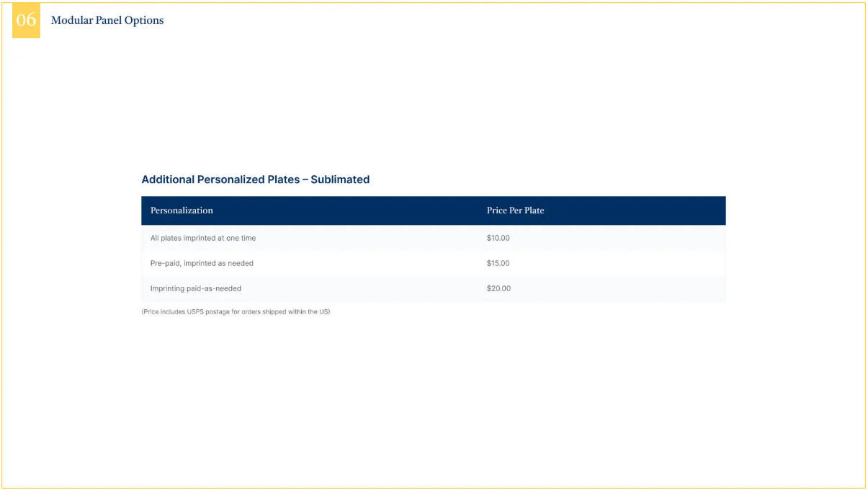Click the word Additional in the table heading
Screen dimensions: 868x493
tap(168, 179)
